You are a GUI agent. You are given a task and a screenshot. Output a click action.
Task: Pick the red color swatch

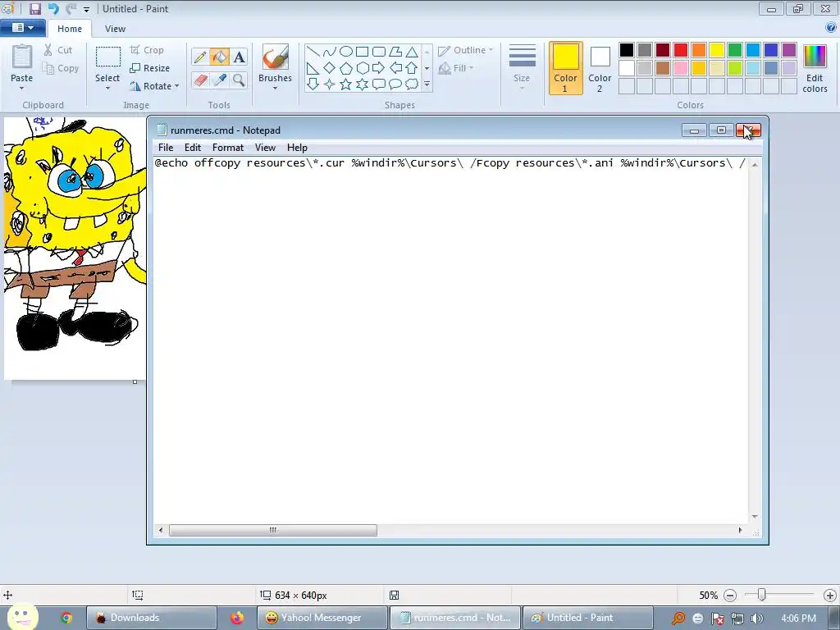point(681,50)
